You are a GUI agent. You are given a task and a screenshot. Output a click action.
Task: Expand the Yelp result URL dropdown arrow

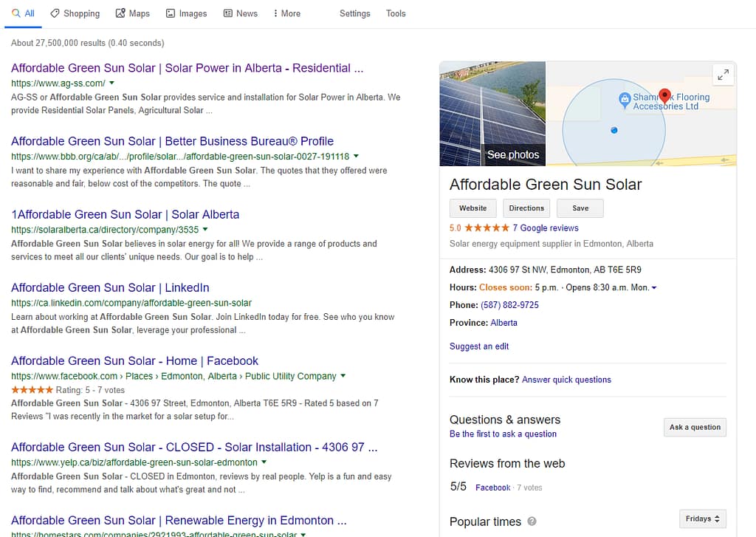[264, 462]
